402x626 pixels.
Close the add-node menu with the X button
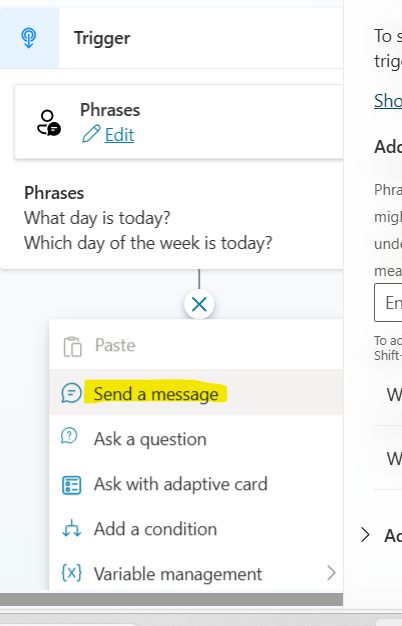[x=199, y=305]
